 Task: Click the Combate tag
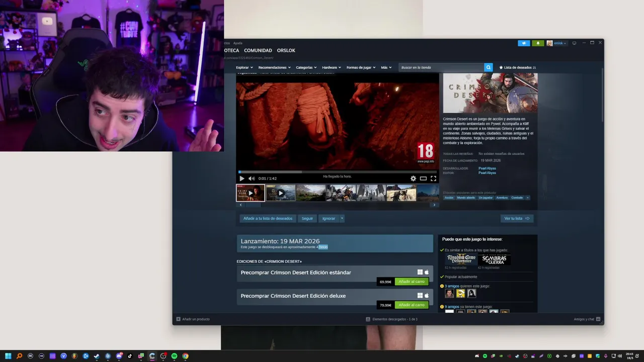click(x=517, y=198)
